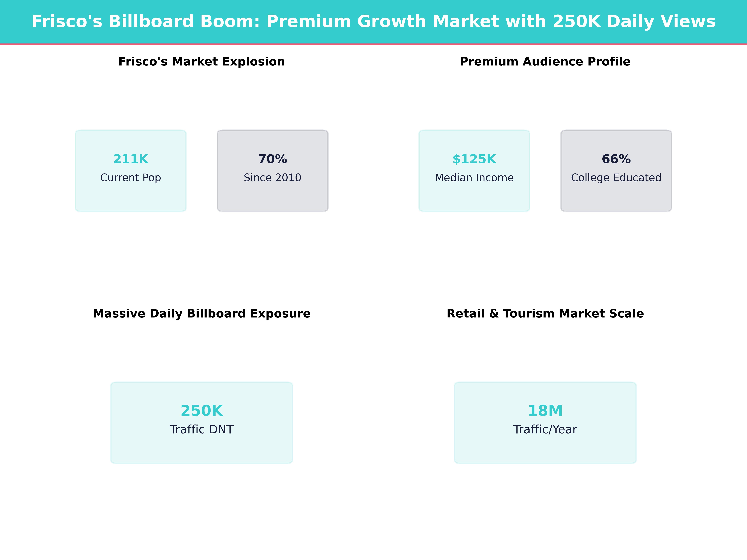Select the Traffic DNT label
Screen dimensions: 747x560
tap(202, 429)
